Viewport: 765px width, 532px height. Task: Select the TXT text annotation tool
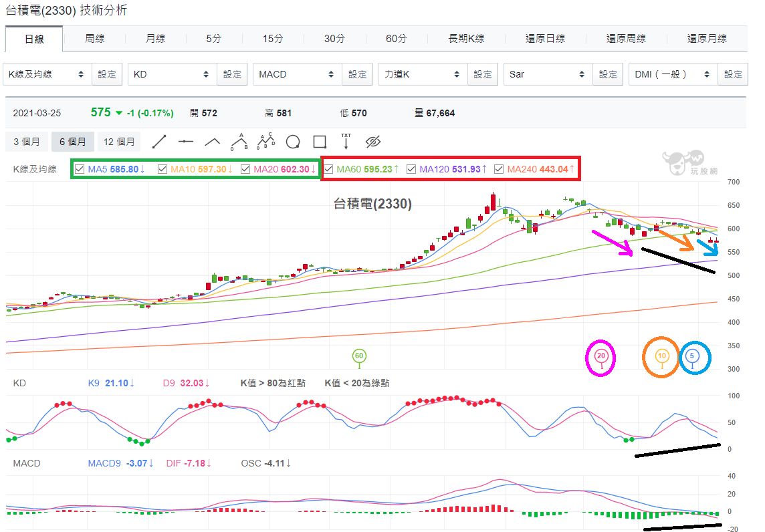pyautogui.click(x=346, y=142)
